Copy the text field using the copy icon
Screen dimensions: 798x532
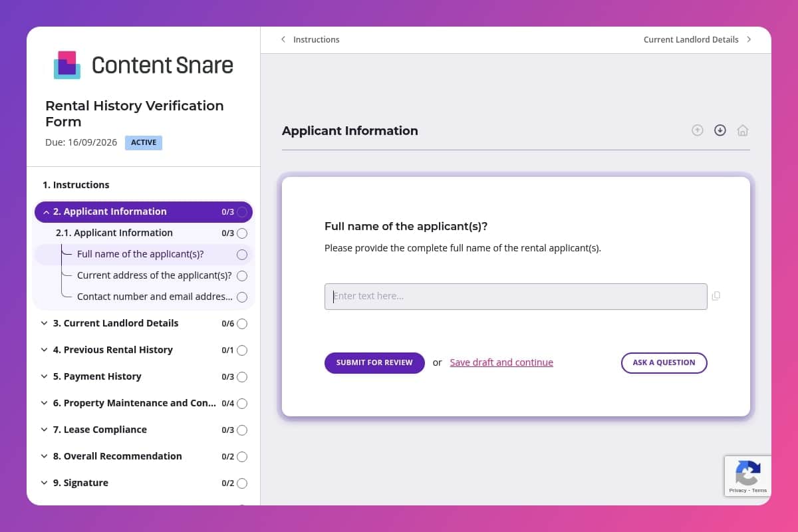click(x=716, y=296)
